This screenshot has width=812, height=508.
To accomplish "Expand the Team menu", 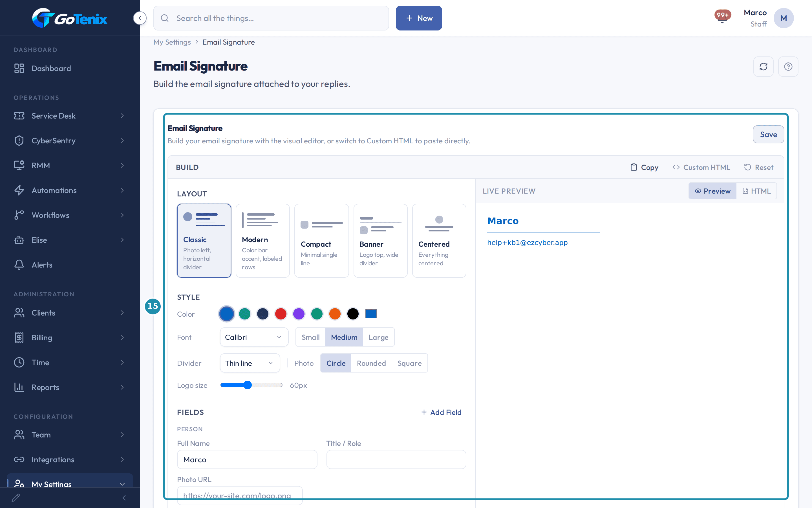I will point(70,434).
